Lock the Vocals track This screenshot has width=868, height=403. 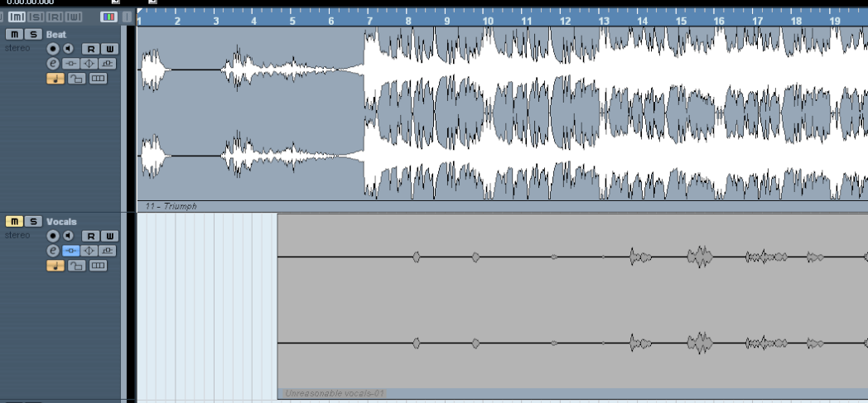(76, 266)
